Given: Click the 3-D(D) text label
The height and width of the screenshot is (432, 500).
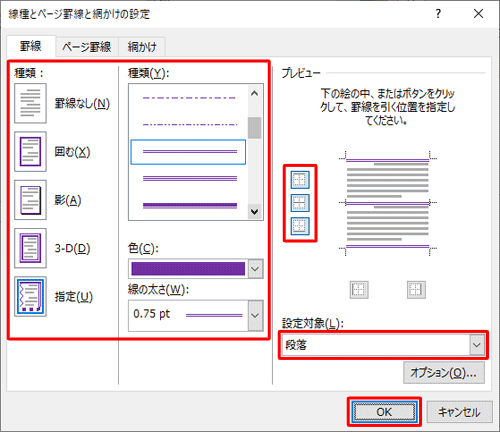Looking at the screenshot, I should point(72,249).
